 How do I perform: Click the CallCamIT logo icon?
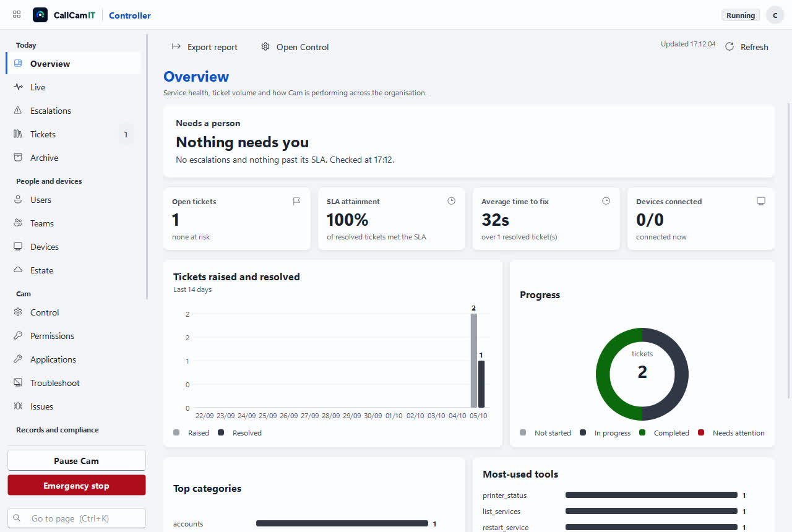click(40, 15)
